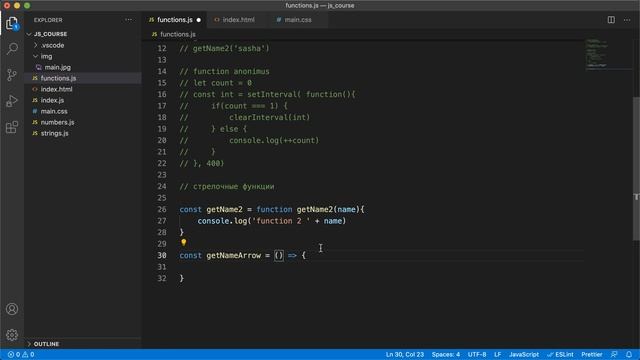Open Explorer Views and More Actions ellipsis
The height and width of the screenshot is (360, 640).
coord(129,20)
